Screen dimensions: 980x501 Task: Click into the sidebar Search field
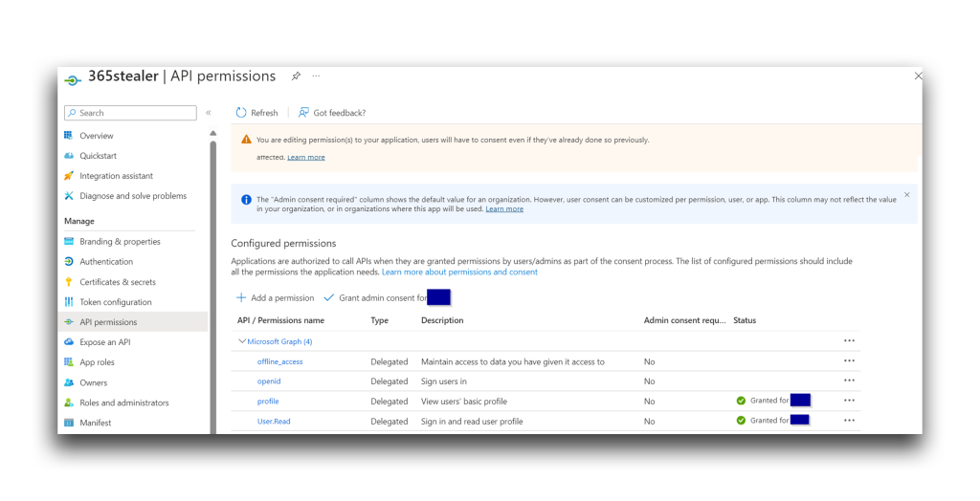tap(130, 113)
